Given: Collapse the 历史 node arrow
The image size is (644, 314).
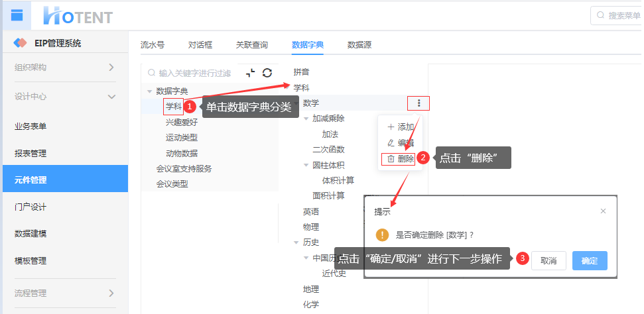Looking at the screenshot, I should [x=296, y=242].
